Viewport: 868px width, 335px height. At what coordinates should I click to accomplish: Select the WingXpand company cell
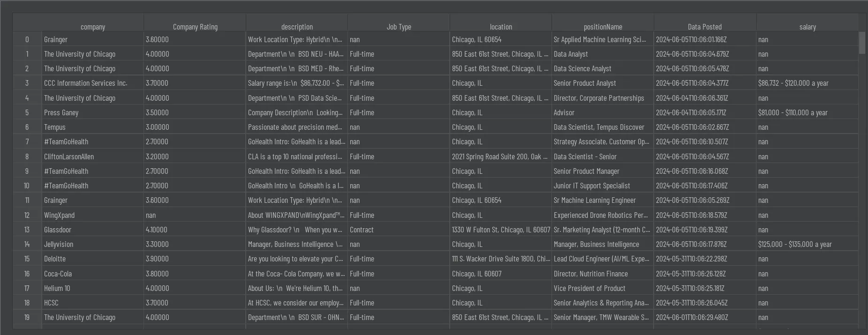93,215
